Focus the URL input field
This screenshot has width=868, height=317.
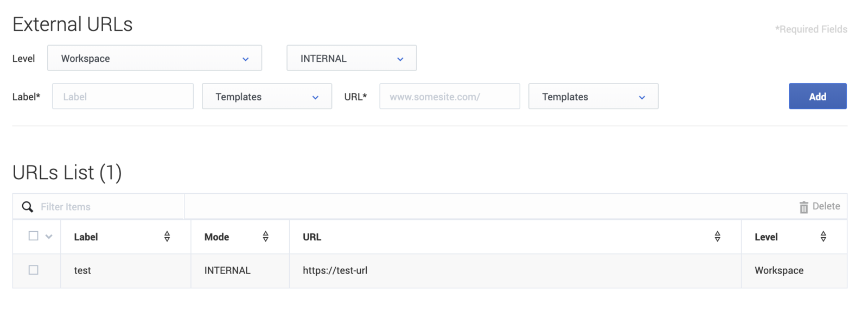pos(450,96)
